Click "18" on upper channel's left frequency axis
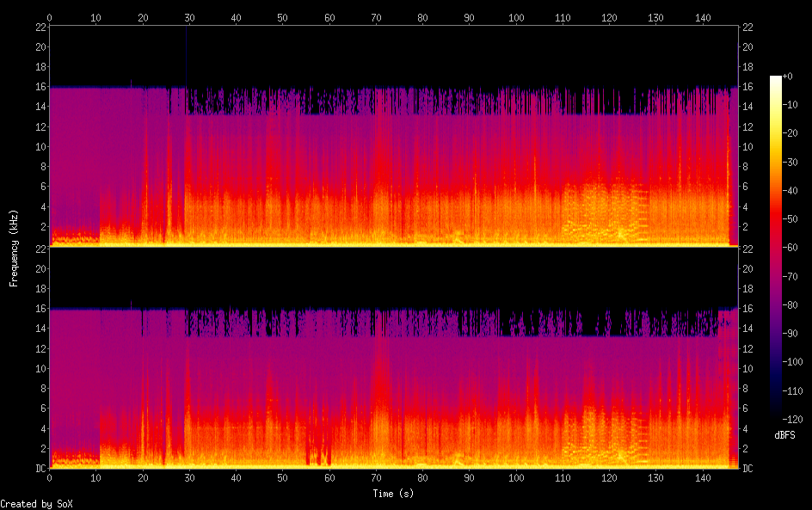Image resolution: width=812 pixels, height=510 pixels. 41,67
